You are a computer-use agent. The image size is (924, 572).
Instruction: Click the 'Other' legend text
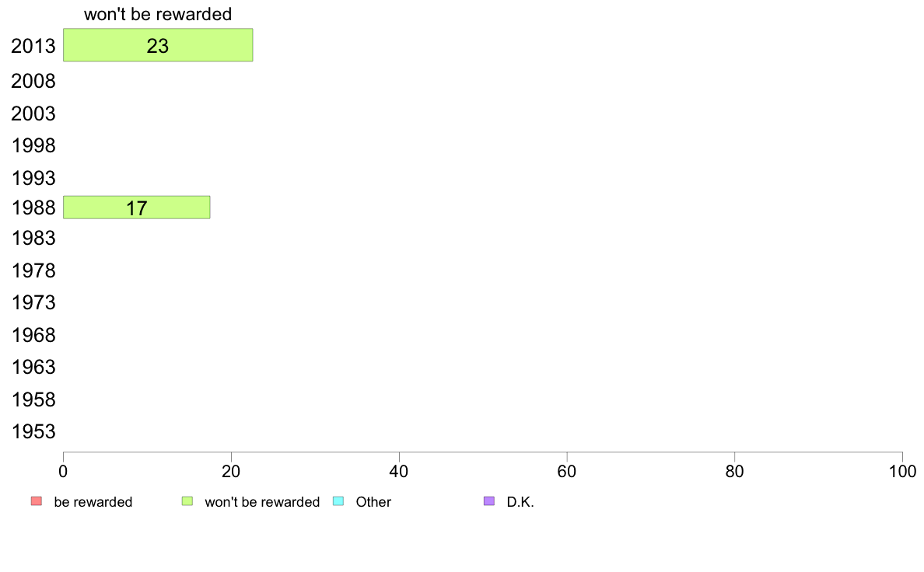click(373, 502)
